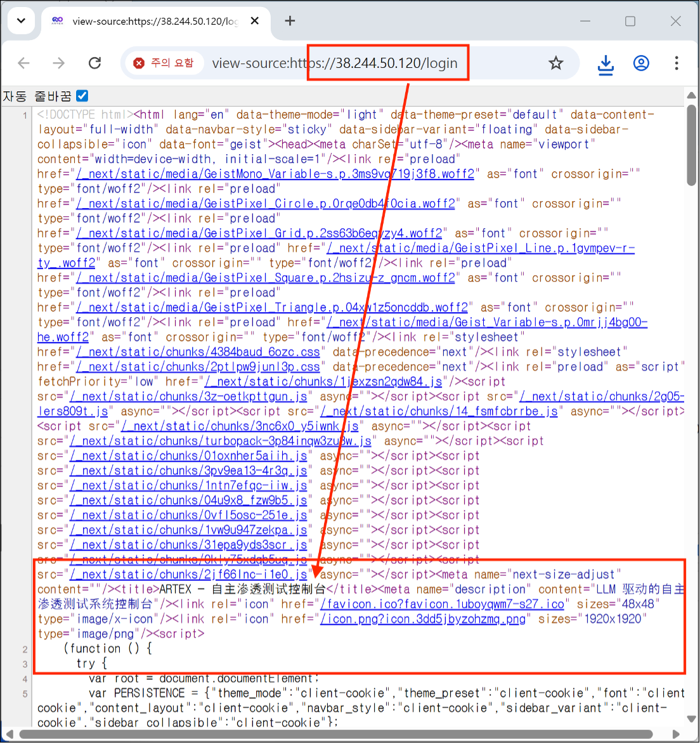This screenshot has height=744, width=700.
Task: Focus the address bar URL field
Action: pyautogui.click(x=334, y=63)
